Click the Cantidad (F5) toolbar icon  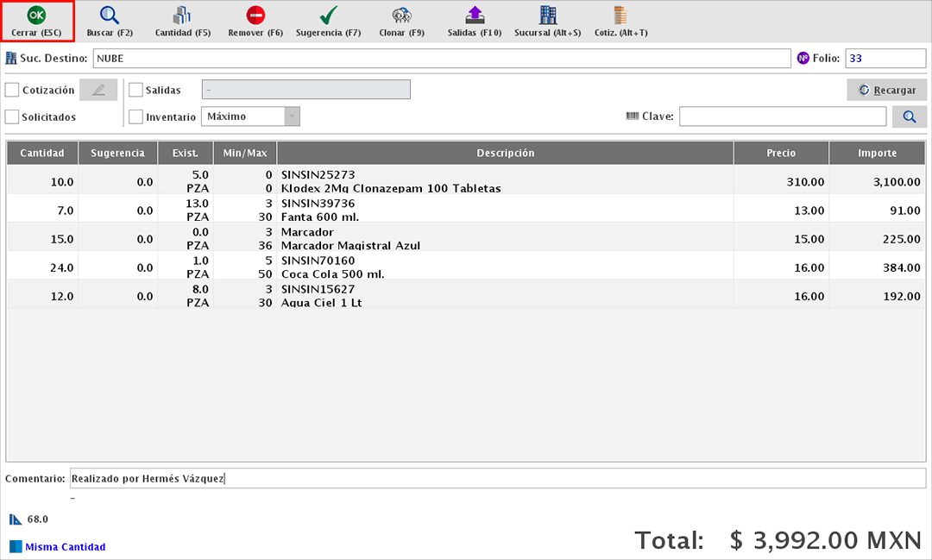click(x=182, y=16)
